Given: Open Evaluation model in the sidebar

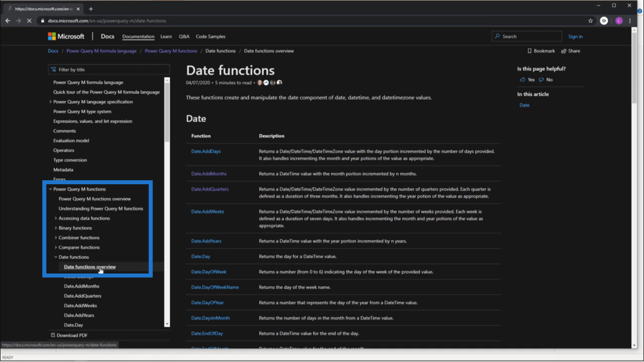Looking at the screenshot, I should (71, 141).
